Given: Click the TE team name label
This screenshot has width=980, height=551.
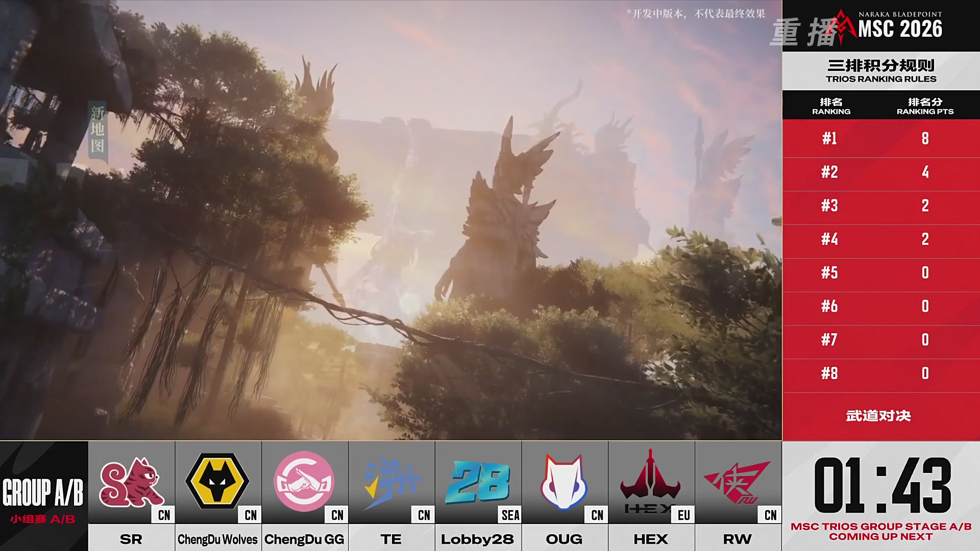Looking at the screenshot, I should coord(391,539).
